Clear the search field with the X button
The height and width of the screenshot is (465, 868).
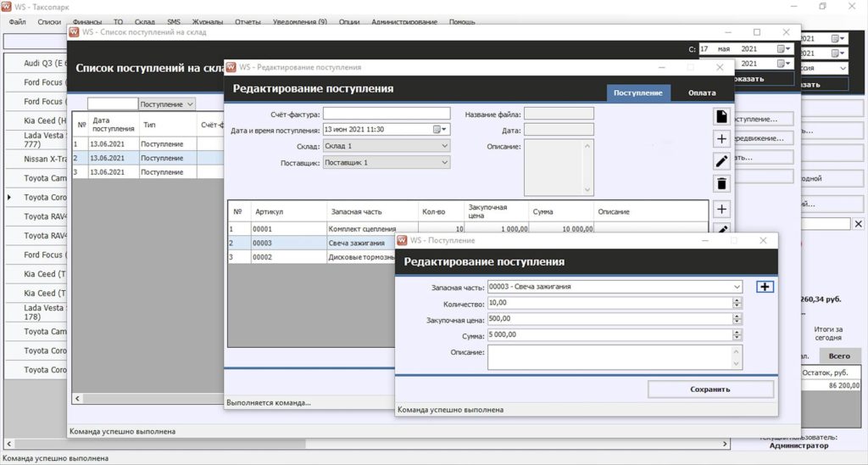click(858, 224)
